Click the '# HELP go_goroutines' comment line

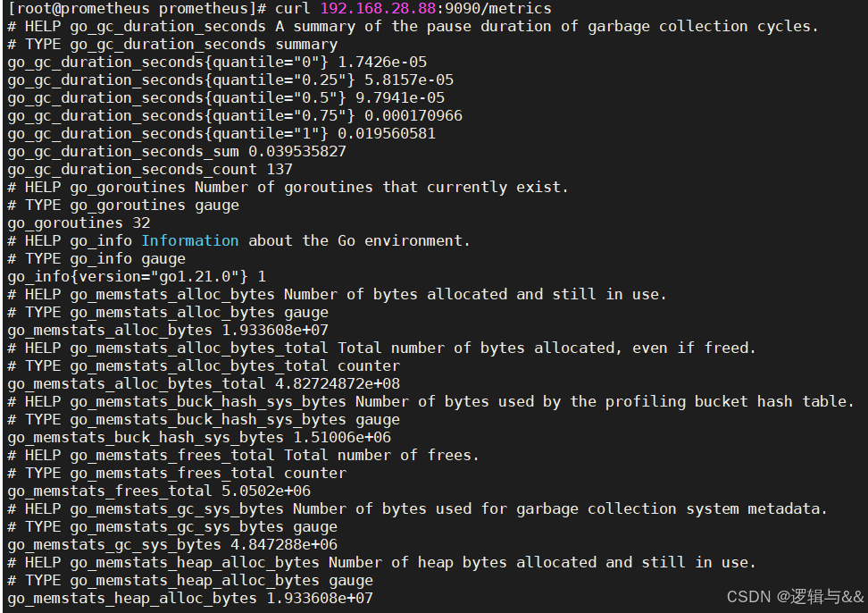(x=288, y=187)
